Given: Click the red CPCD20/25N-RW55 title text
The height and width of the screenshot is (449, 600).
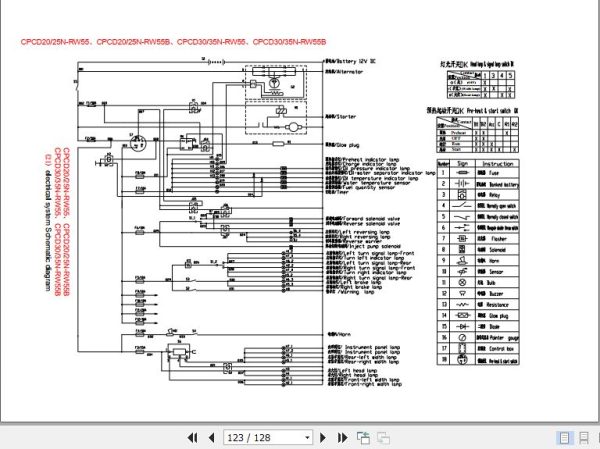Looking at the screenshot, I should pyautogui.click(x=173, y=42).
